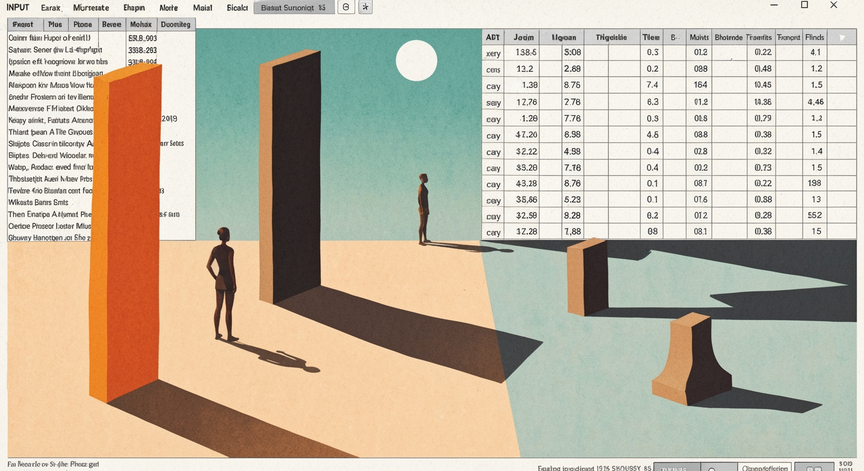Maximize the application window
The height and width of the screenshot is (471, 864).
(804, 5)
